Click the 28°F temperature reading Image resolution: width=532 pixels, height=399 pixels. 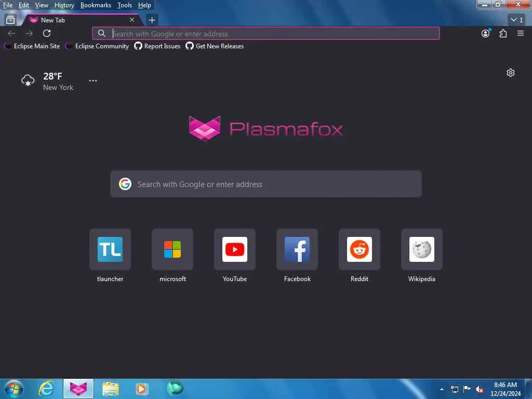52,76
